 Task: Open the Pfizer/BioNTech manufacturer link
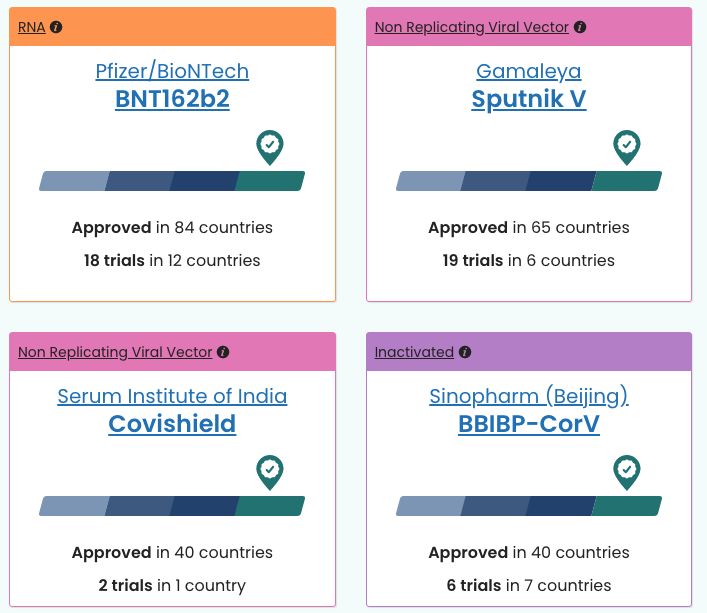(x=172, y=71)
